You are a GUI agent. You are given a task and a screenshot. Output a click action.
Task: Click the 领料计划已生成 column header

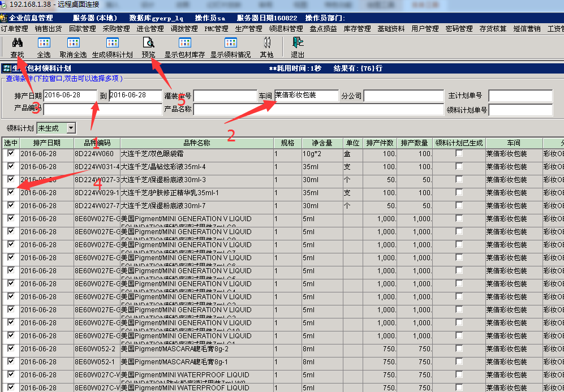coord(459,143)
